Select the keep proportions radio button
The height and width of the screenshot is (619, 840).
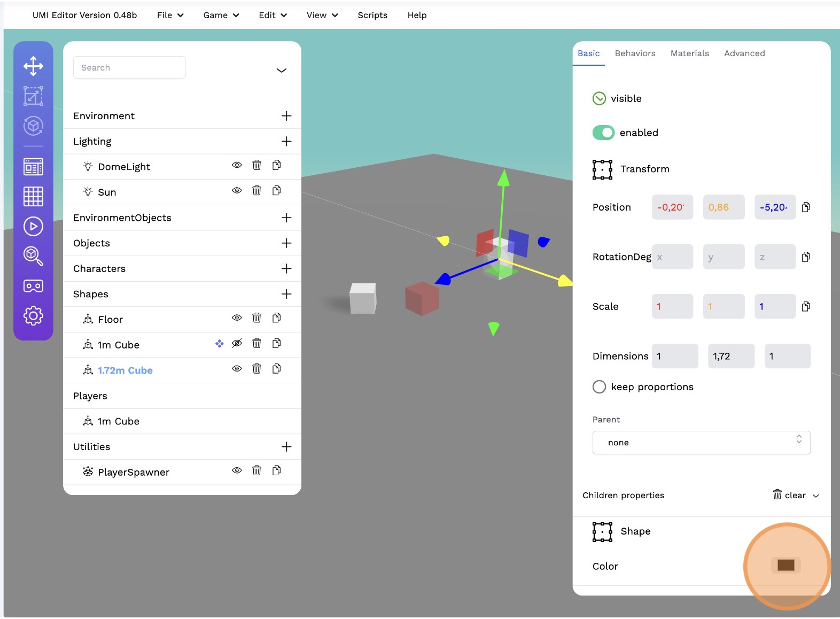coord(599,387)
